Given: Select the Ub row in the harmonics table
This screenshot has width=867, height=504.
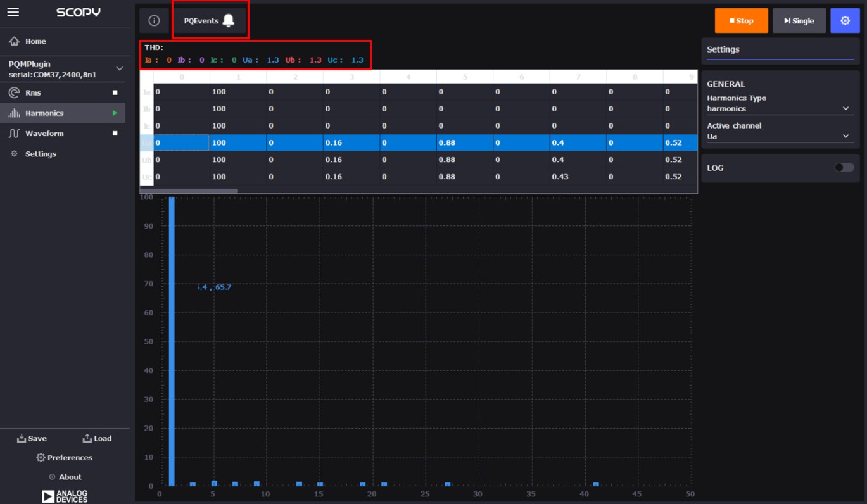Looking at the screenshot, I should tap(317, 159).
